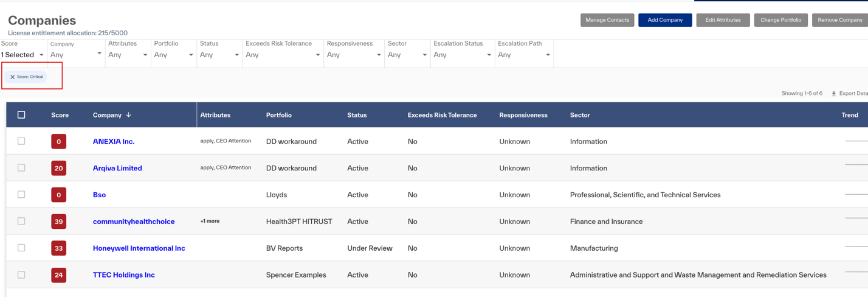
Task: Click the score badge 24 for TTEC Holdings
Action: pyautogui.click(x=59, y=276)
